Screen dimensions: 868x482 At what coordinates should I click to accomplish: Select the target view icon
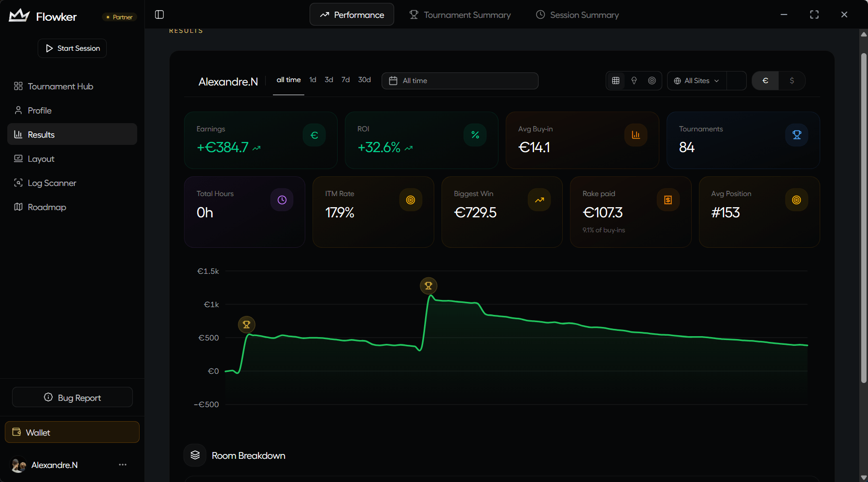point(652,81)
